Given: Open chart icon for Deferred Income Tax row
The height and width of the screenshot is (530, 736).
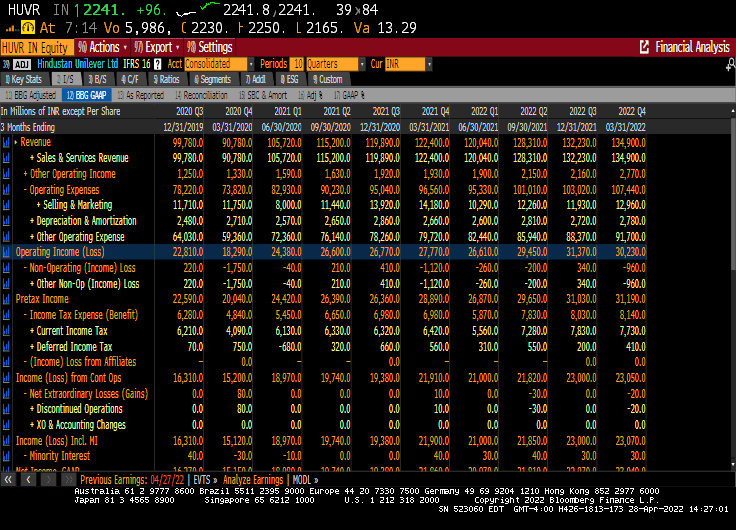Looking at the screenshot, I should point(6,346).
